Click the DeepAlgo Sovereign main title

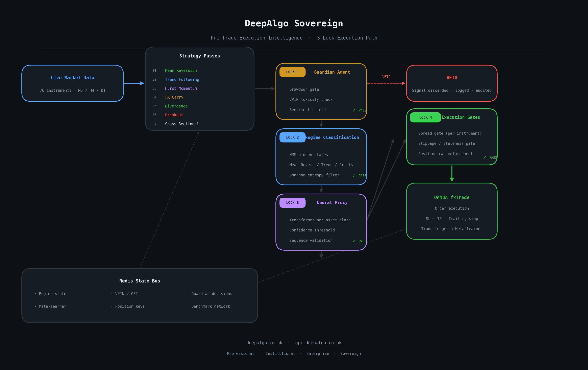point(294,23)
